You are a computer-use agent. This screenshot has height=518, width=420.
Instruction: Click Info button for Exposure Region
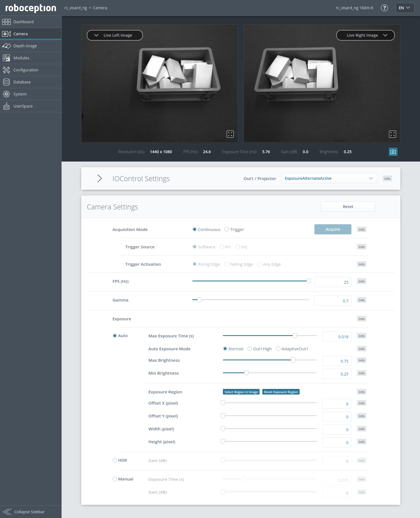tap(362, 392)
